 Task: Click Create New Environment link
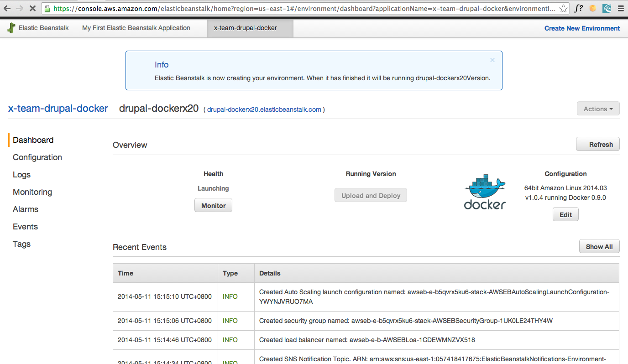(x=582, y=28)
